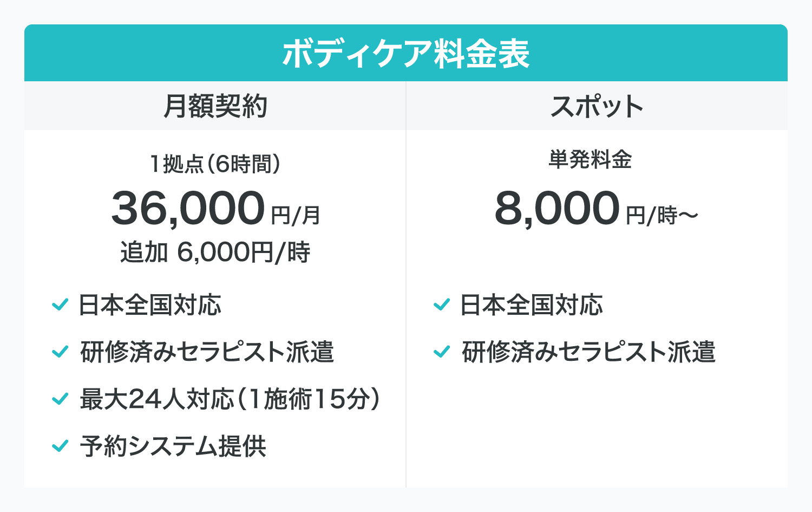This screenshot has width=812, height=512.
Task: Click 日本全国対応 text in the スポット column
Action: tap(532, 305)
